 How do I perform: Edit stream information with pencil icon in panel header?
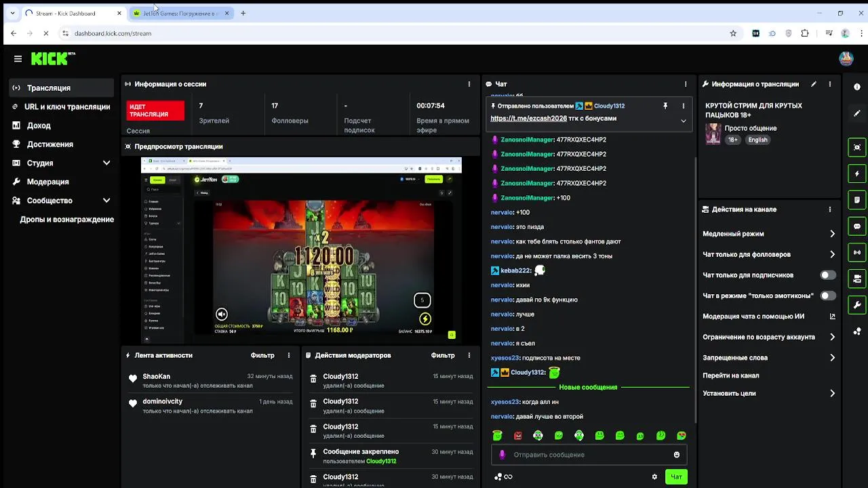pos(814,84)
